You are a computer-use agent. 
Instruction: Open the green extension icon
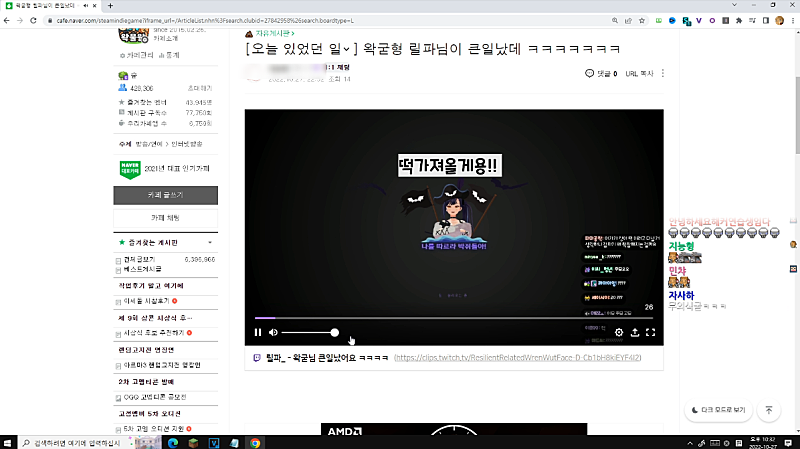tap(659, 20)
